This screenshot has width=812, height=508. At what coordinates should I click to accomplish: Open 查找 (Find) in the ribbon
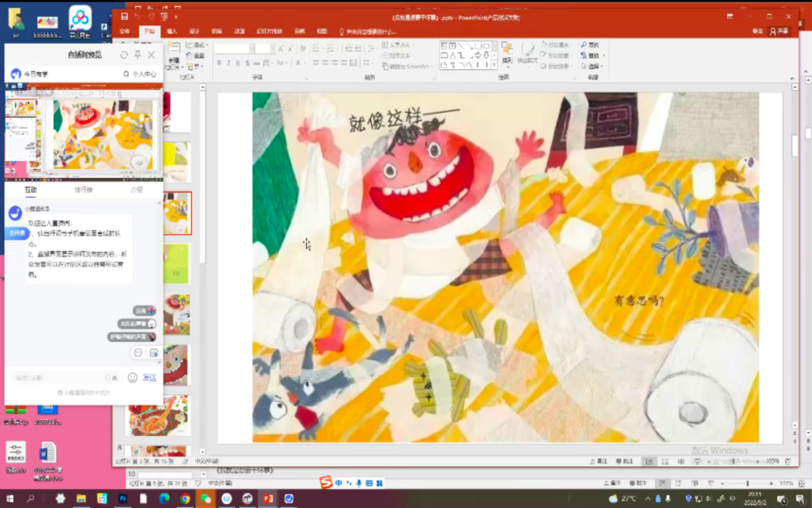(590, 45)
